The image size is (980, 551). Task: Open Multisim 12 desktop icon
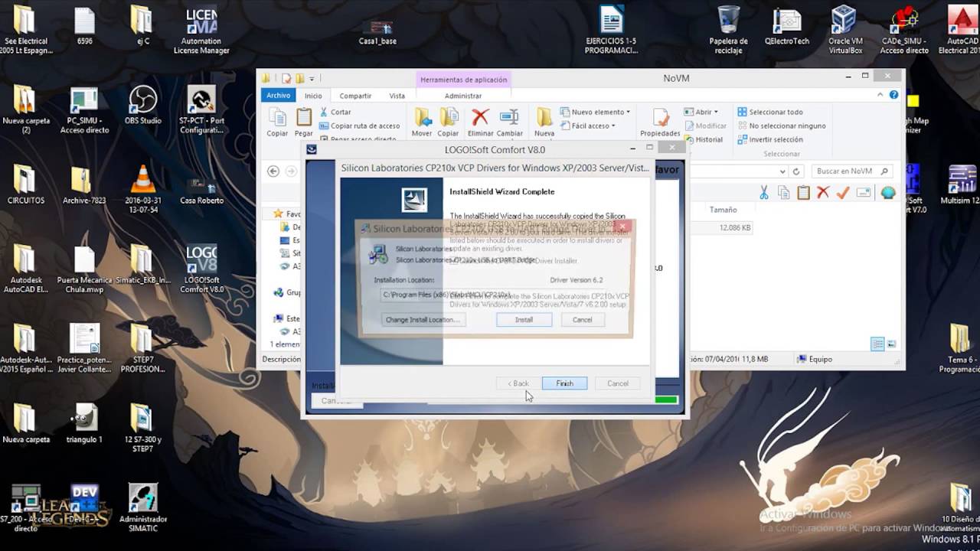pos(961,185)
